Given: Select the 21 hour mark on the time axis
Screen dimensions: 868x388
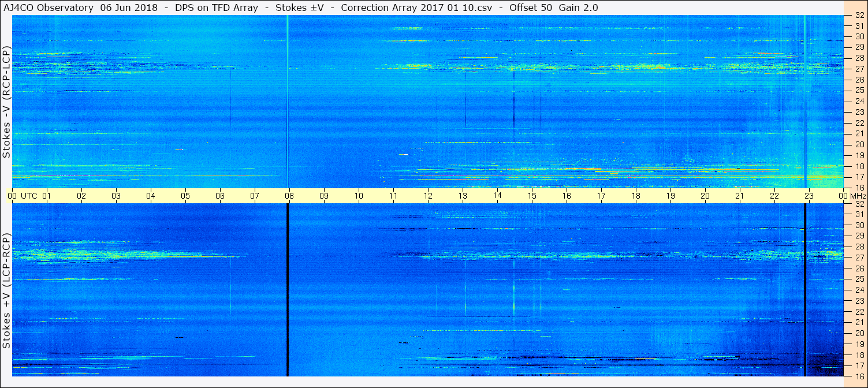Looking at the screenshot, I should (740, 196).
